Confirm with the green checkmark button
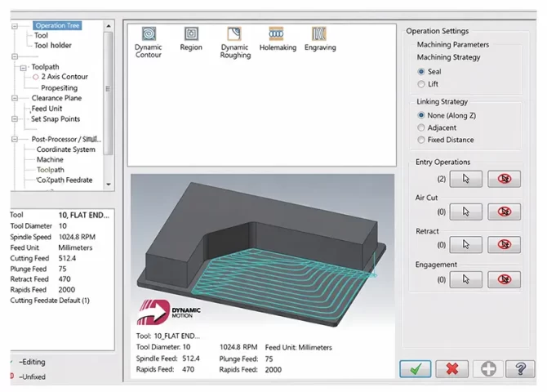547x392 pixels. [415, 369]
